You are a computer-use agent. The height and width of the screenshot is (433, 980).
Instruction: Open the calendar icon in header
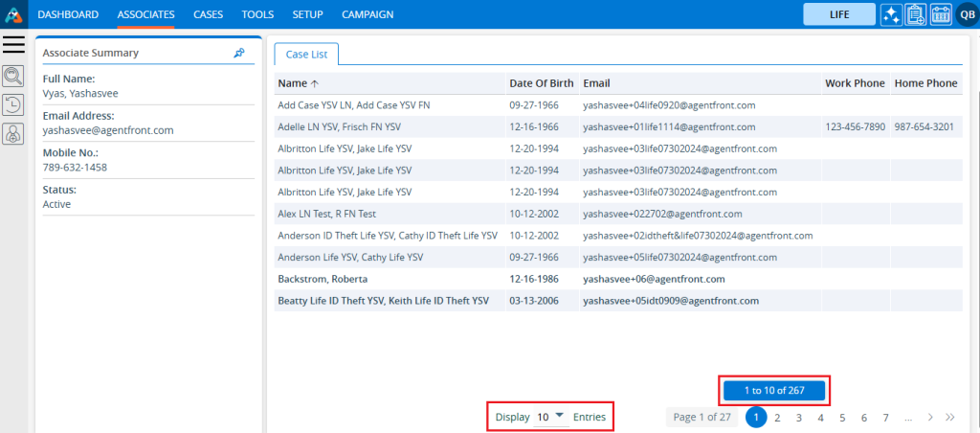939,14
